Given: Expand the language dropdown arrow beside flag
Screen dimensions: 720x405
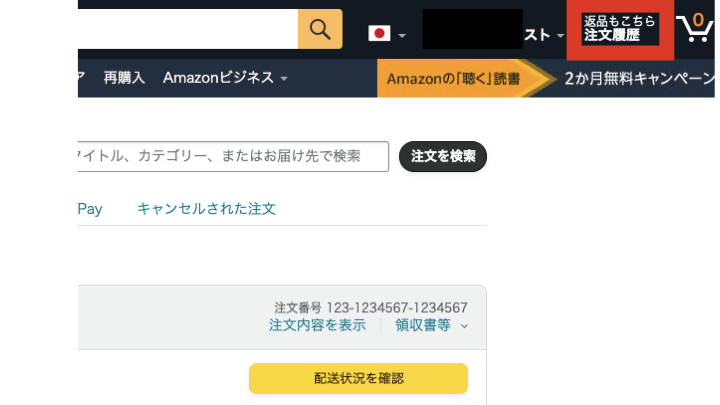Looking at the screenshot, I should coord(402,35).
